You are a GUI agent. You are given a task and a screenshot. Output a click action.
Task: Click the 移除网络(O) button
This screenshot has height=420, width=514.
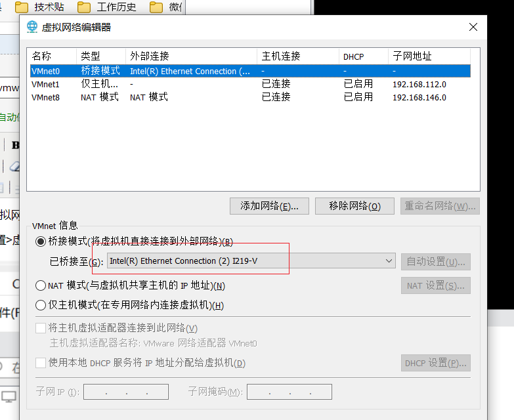click(x=354, y=206)
